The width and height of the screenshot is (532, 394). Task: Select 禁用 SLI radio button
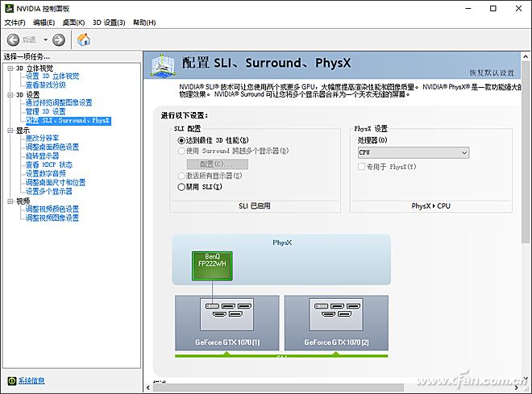181,187
